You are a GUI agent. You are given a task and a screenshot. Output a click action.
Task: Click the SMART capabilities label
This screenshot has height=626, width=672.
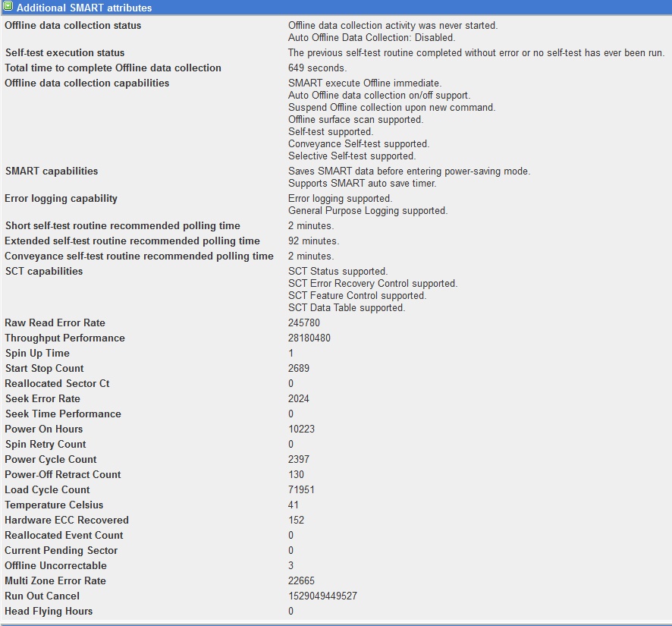coord(52,171)
